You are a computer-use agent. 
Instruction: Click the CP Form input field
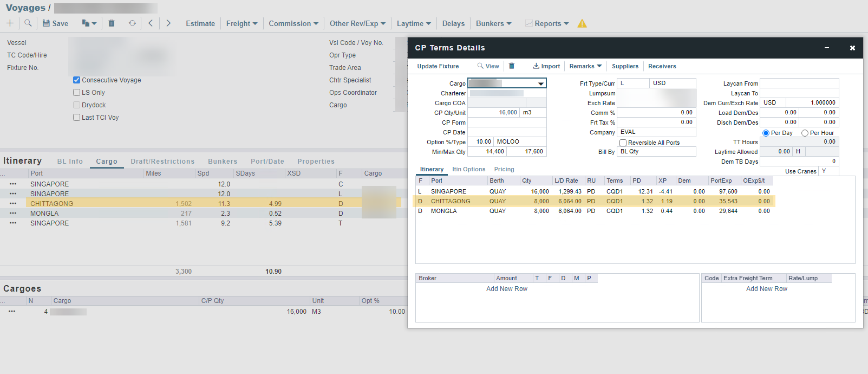507,122
